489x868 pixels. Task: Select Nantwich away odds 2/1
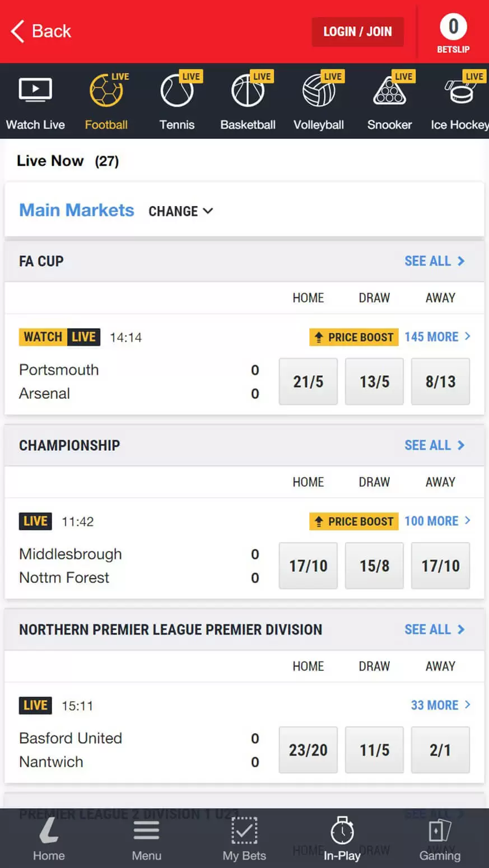(x=440, y=750)
